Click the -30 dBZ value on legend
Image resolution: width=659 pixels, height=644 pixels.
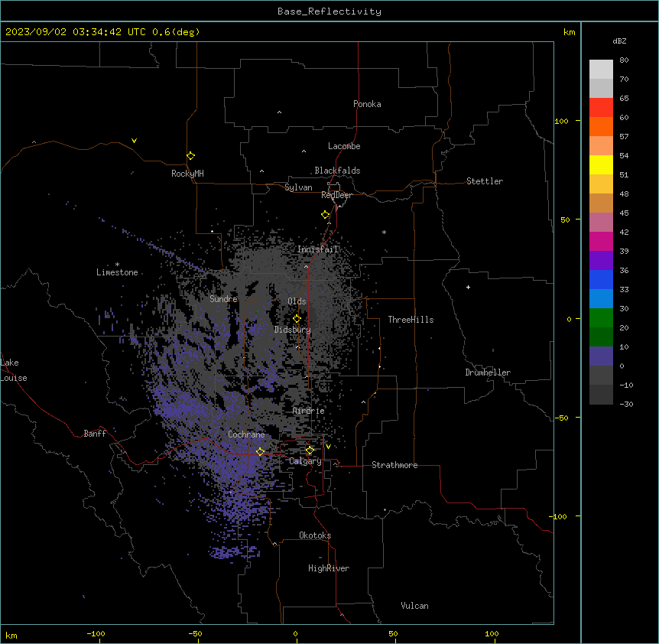coord(626,404)
